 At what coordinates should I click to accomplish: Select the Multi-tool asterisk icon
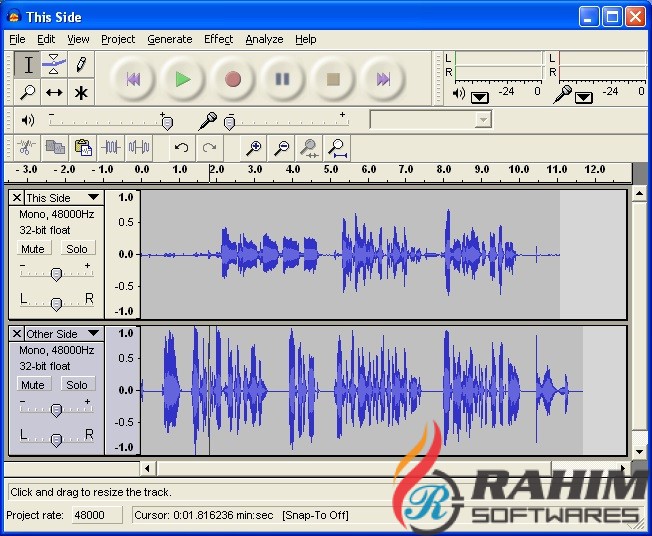click(x=81, y=92)
